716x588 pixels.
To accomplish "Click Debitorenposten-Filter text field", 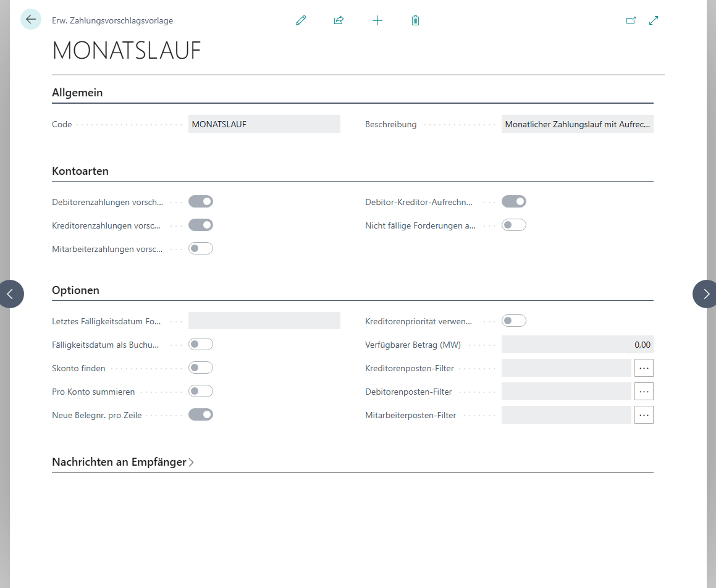I will point(566,391).
